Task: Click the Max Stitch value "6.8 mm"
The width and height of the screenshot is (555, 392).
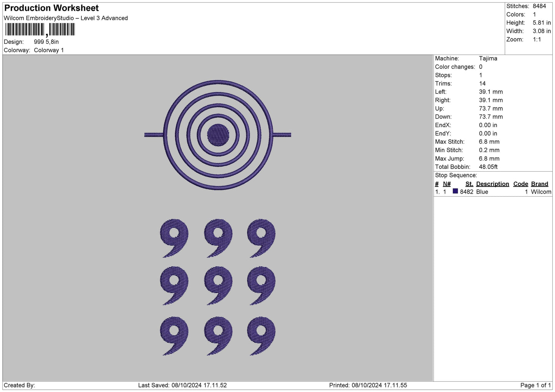Action: click(x=489, y=142)
